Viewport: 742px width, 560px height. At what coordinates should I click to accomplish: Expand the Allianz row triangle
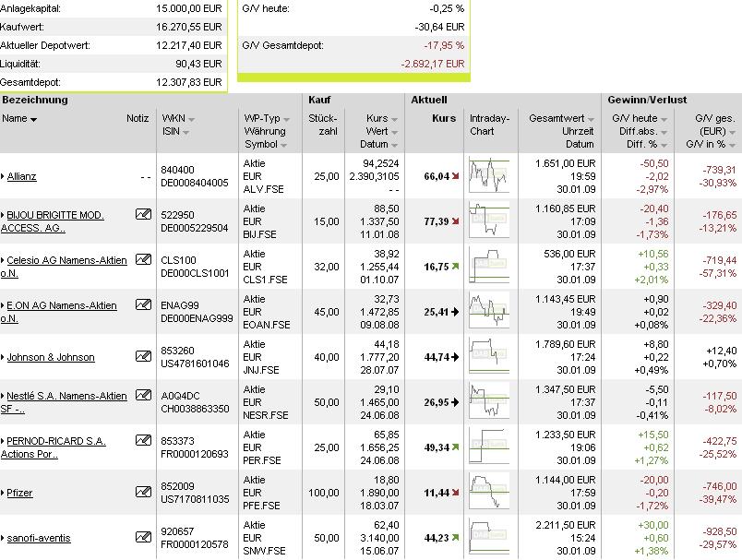click(x=3, y=177)
